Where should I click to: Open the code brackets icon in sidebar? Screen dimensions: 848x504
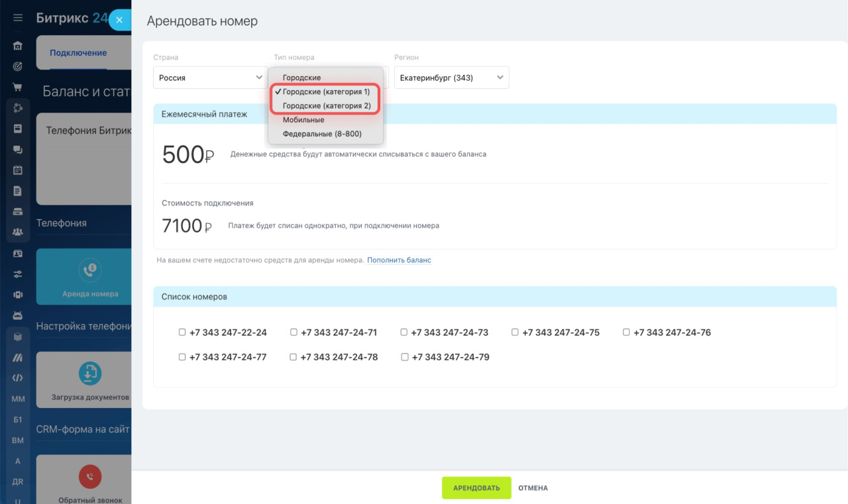tap(18, 378)
